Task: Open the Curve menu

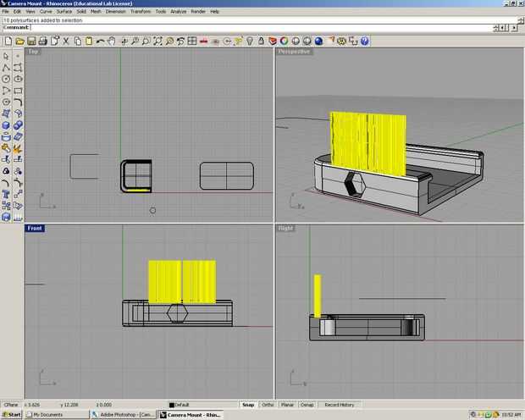Action: [46, 12]
